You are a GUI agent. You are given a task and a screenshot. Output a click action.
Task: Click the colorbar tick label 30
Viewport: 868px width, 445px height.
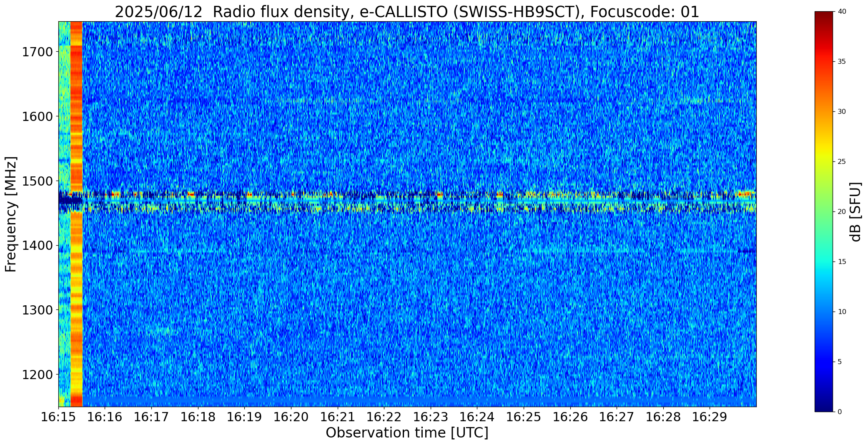click(842, 112)
